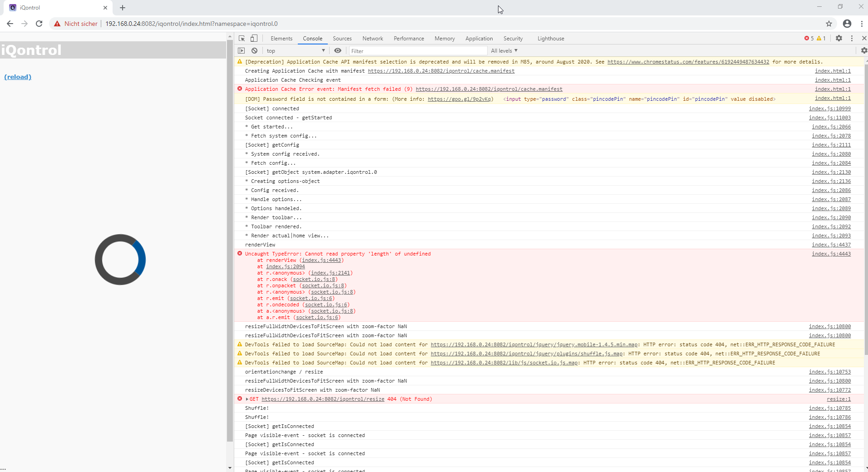Open the goo.gl/9p2vKq more info link
Image resolution: width=868 pixels, height=472 pixels.
[x=459, y=99]
